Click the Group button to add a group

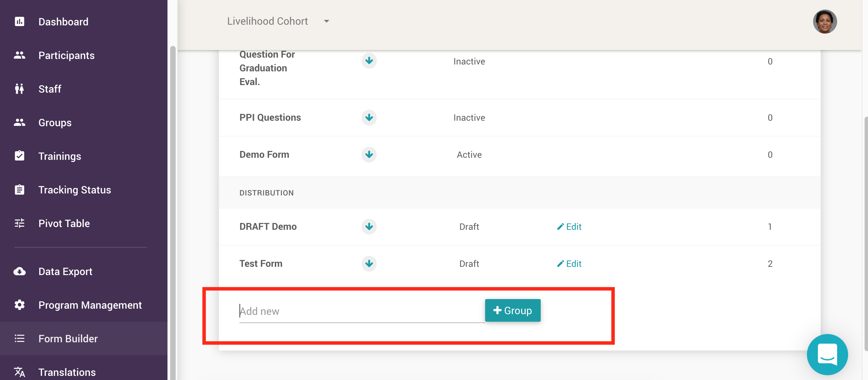click(x=513, y=310)
